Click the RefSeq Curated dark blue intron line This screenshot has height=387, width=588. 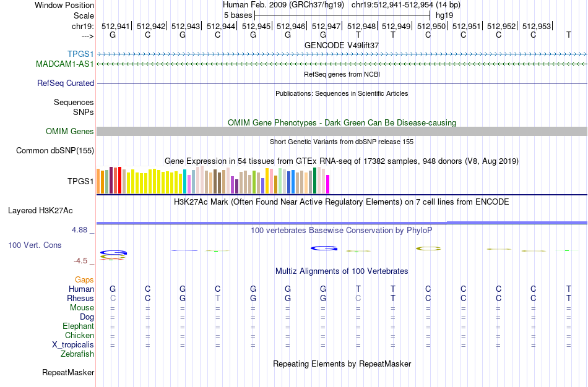tap(342, 83)
